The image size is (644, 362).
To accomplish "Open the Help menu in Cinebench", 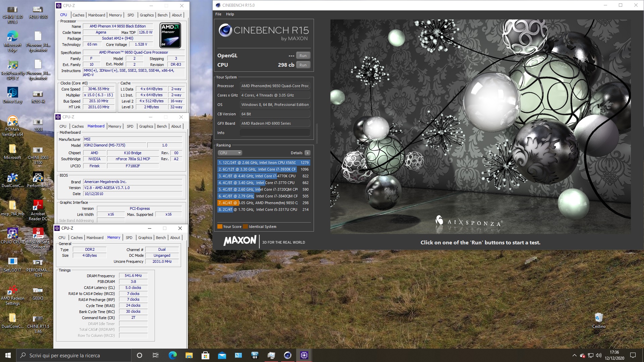I will click(230, 14).
